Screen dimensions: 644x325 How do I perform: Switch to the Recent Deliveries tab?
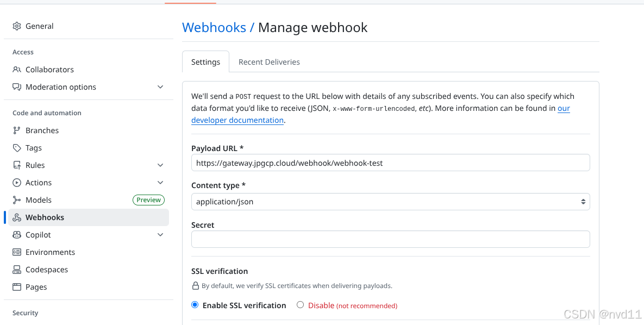[269, 62]
